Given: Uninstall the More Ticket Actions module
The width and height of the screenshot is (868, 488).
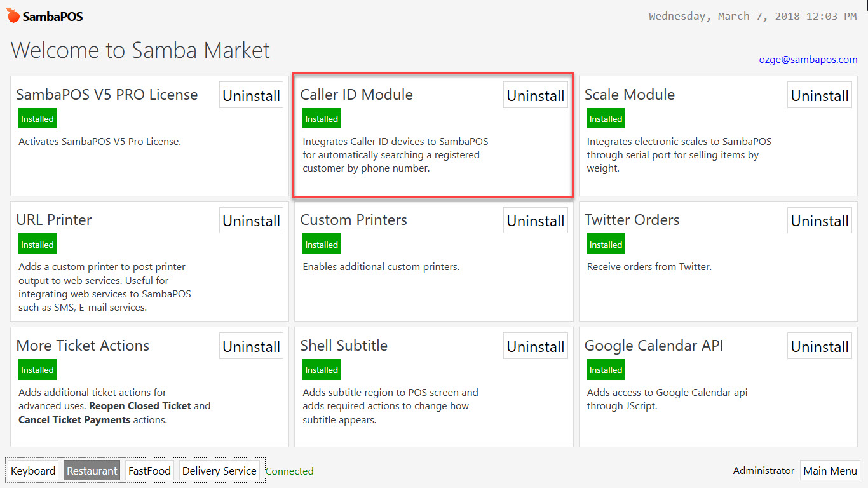Looking at the screenshot, I should 251,346.
